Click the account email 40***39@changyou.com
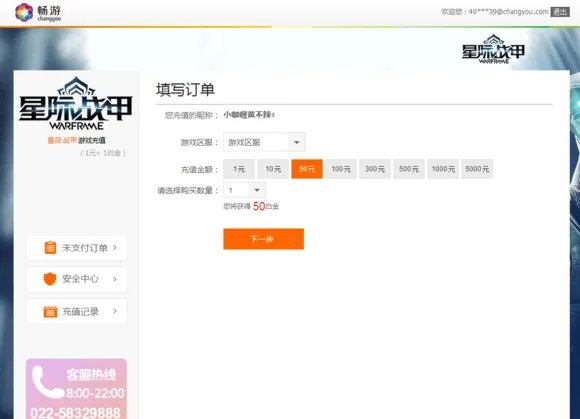The image size is (580, 419). [509, 12]
